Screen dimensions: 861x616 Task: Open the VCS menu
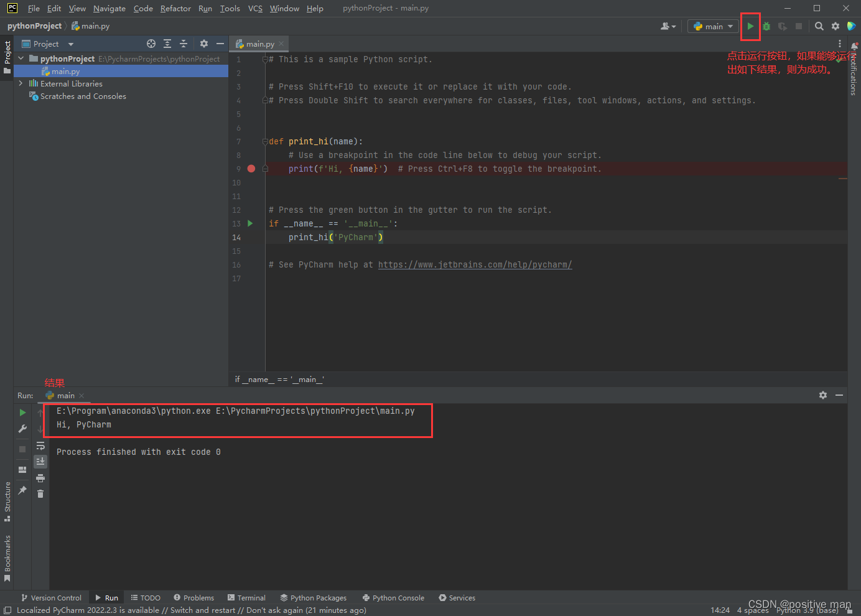pos(255,8)
